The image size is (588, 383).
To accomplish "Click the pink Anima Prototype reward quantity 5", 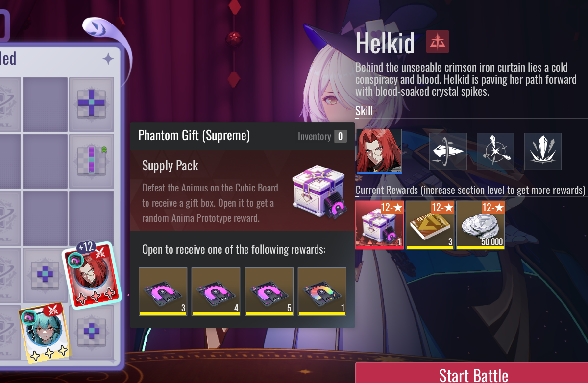I will coord(269,291).
